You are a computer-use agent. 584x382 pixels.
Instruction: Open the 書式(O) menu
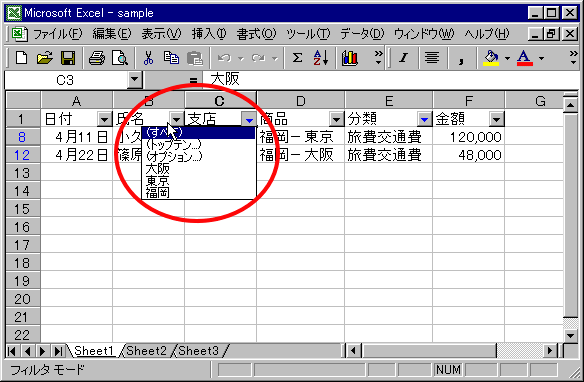point(256,34)
